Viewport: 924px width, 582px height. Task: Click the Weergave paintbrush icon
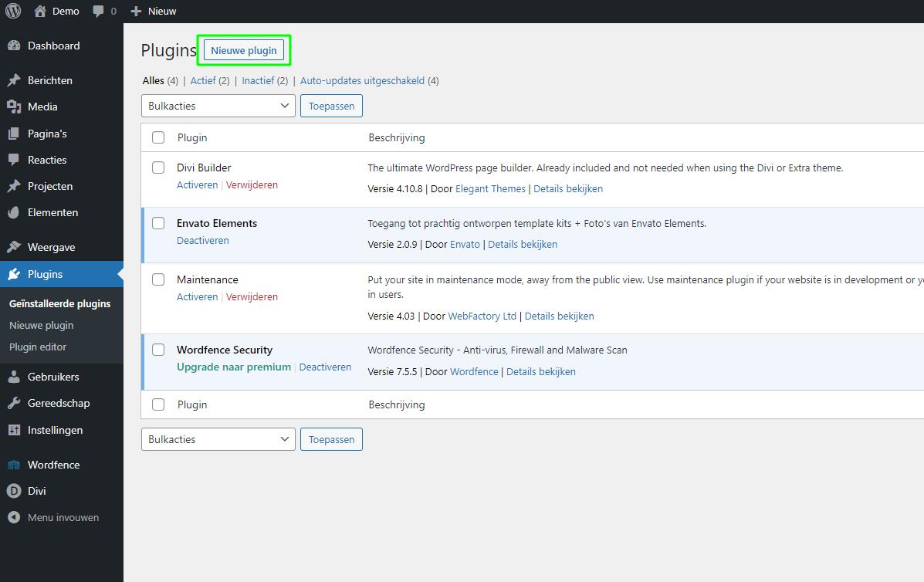pos(14,247)
